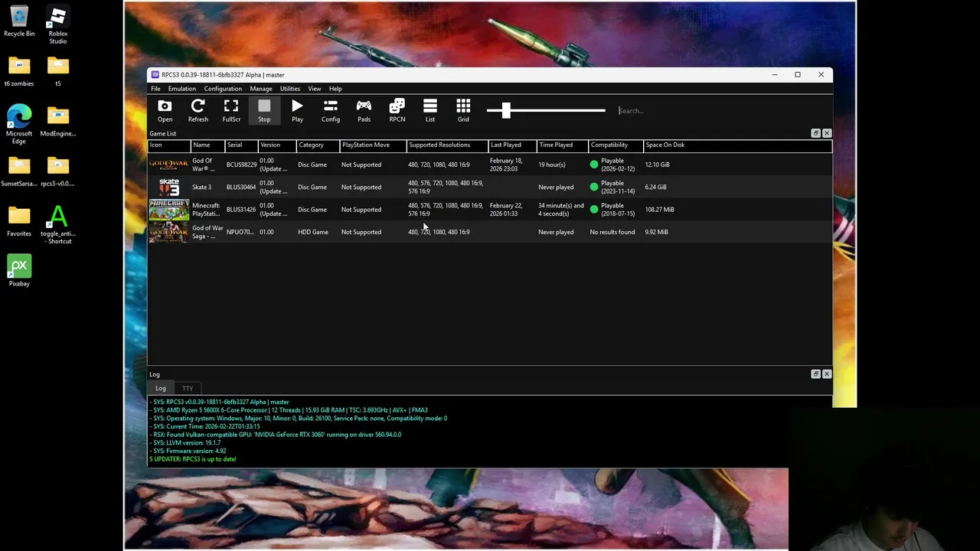
Task: Open Roblox Studio desktop shortcut
Action: click(x=58, y=25)
